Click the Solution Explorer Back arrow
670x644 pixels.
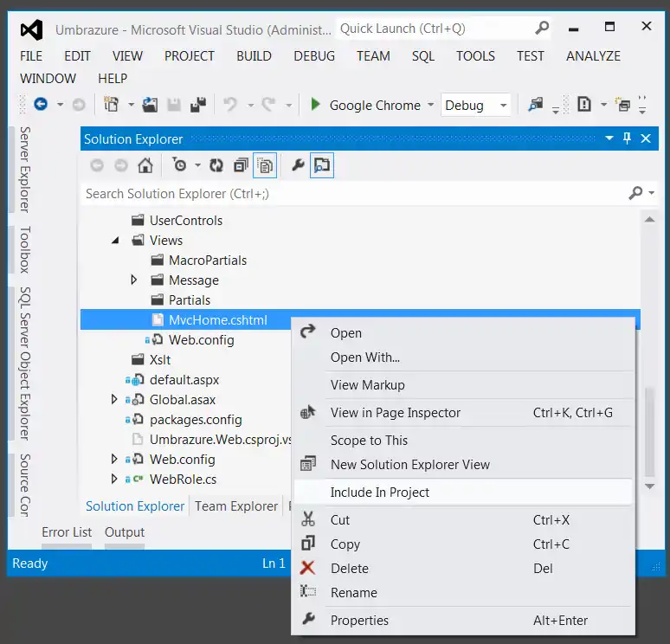point(97,165)
